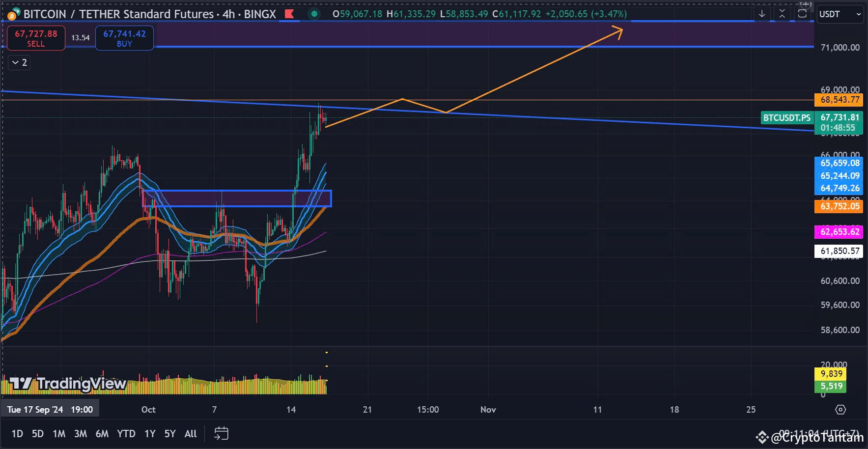Click the orange 63,752.05 price label
This screenshot has height=449, width=868.
point(839,206)
